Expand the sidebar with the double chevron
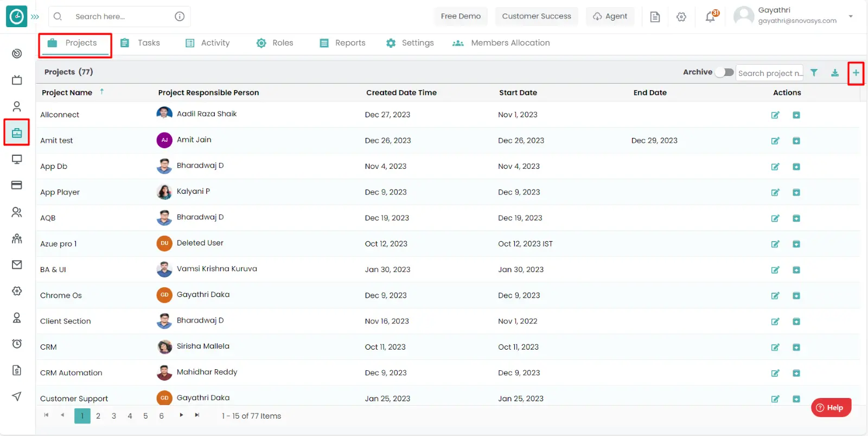Viewport: 868px width, 436px height. 35,17
